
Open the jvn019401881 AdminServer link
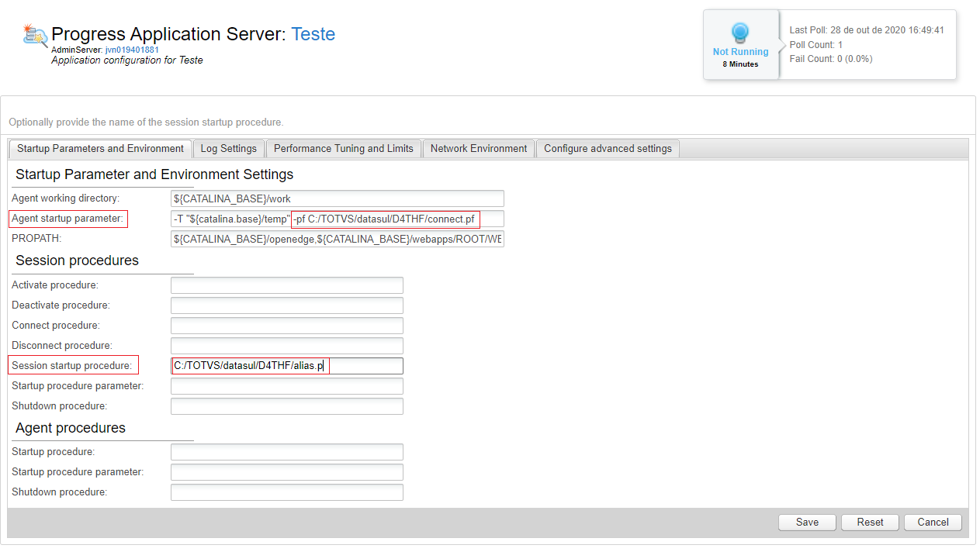(132, 50)
